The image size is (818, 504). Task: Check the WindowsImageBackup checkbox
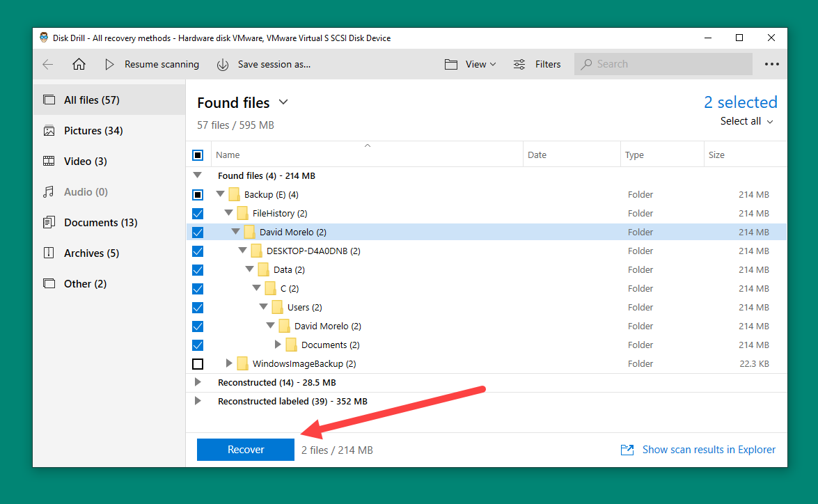coord(198,363)
